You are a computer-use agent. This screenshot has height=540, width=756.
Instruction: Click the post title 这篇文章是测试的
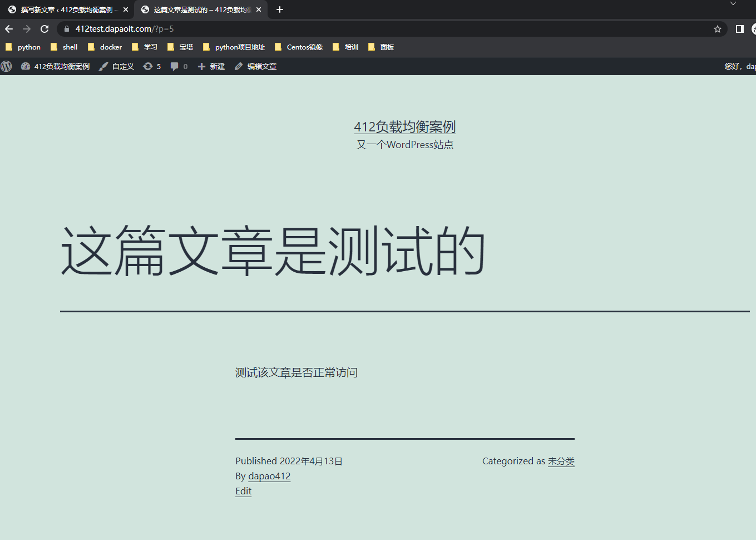click(273, 251)
